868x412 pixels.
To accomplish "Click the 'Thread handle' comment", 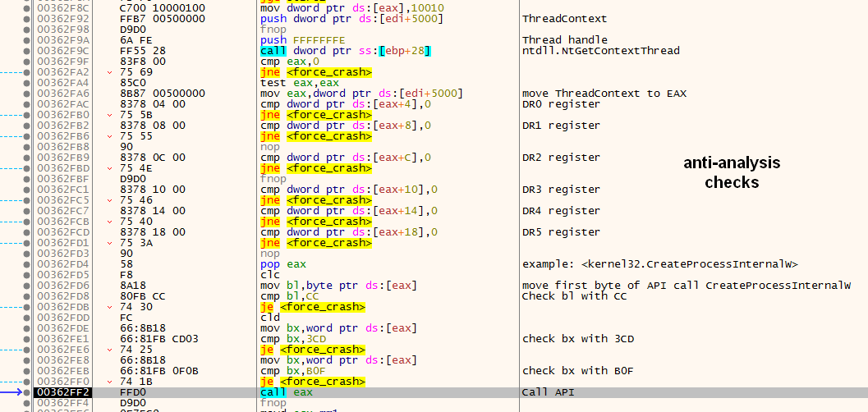I will (565, 40).
